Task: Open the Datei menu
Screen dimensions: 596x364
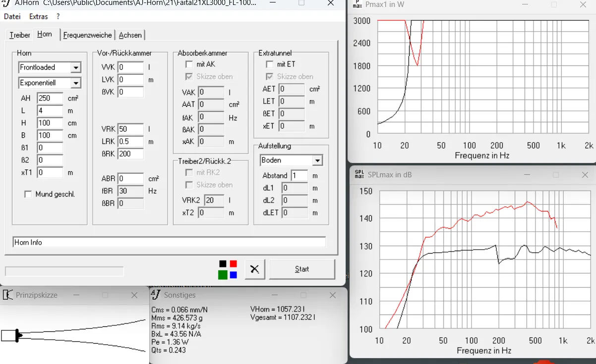Action: pyautogui.click(x=12, y=16)
